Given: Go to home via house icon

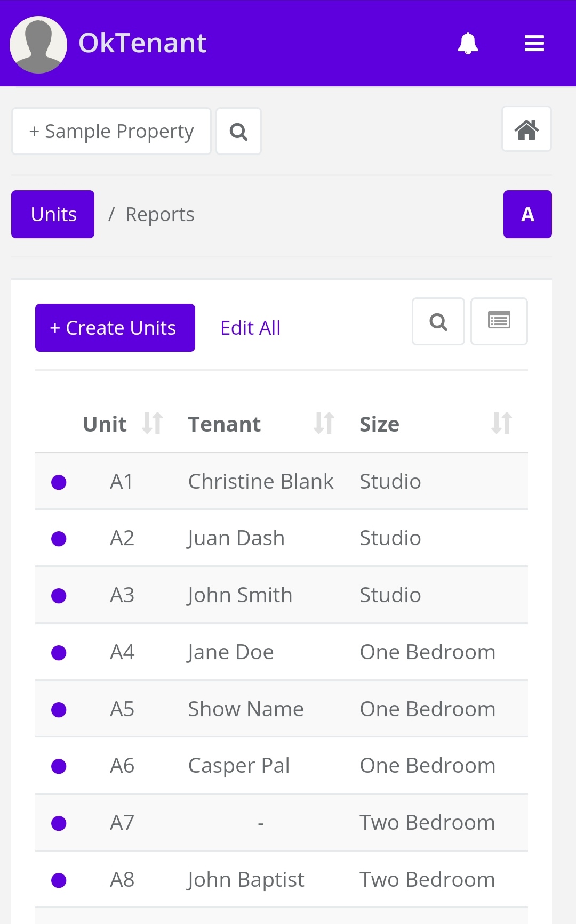Looking at the screenshot, I should [526, 129].
